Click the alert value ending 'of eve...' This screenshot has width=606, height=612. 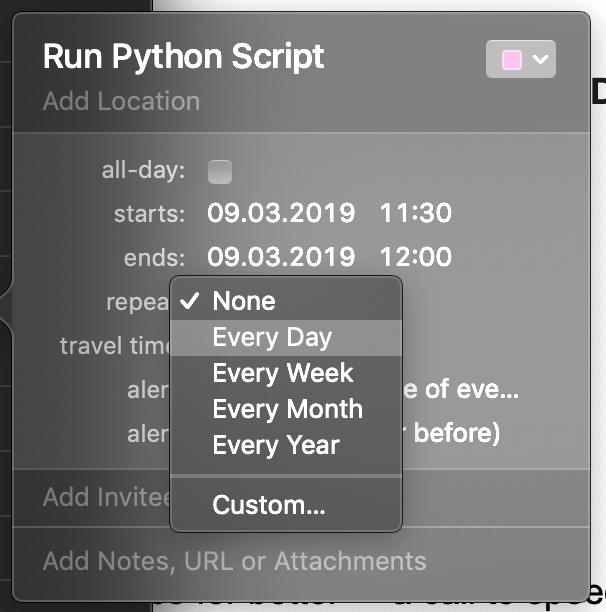461,390
